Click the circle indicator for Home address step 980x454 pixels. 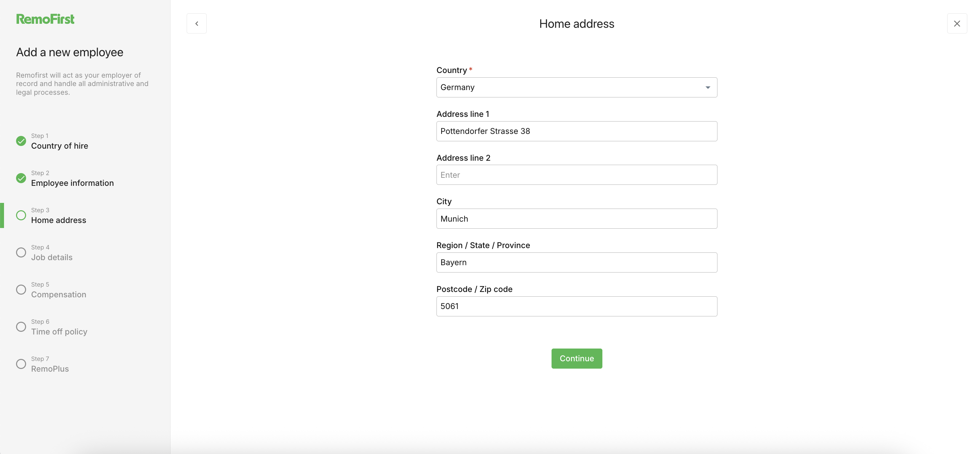click(21, 215)
